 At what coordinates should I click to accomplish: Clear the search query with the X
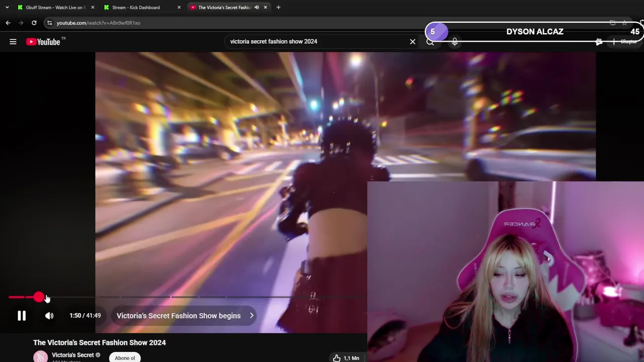413,42
